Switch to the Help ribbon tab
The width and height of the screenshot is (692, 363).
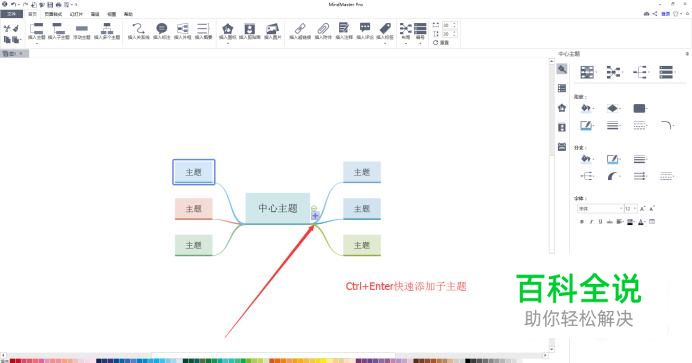click(128, 14)
